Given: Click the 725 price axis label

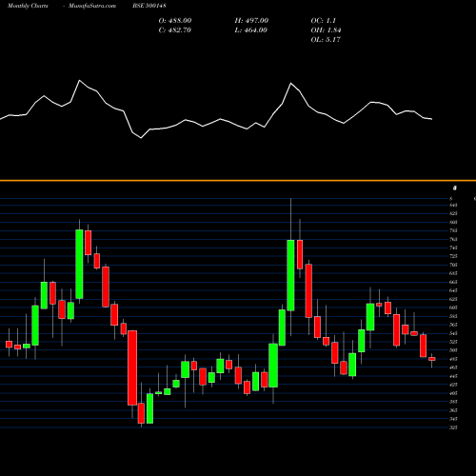Looking at the screenshot, I should pyautogui.click(x=453, y=256).
